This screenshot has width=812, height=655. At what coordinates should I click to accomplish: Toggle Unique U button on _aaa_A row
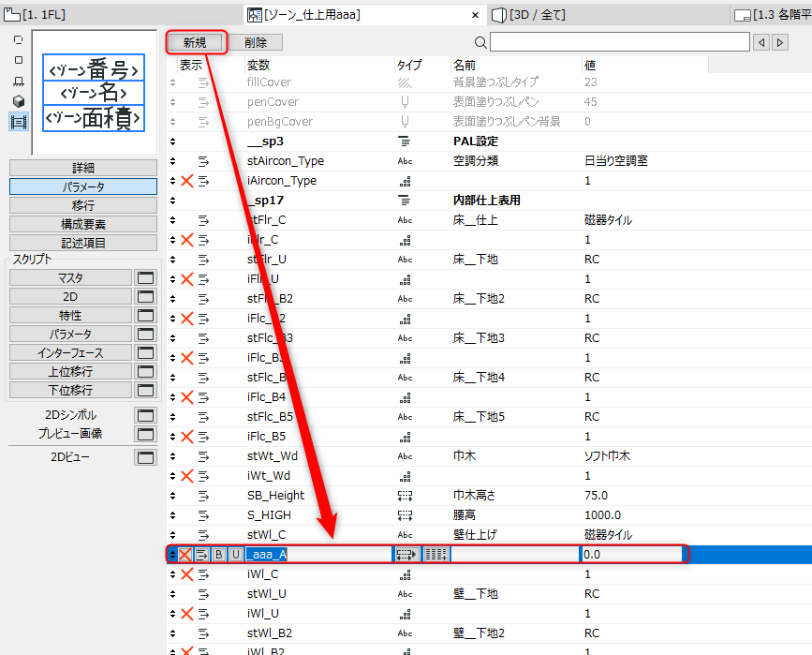(x=236, y=555)
